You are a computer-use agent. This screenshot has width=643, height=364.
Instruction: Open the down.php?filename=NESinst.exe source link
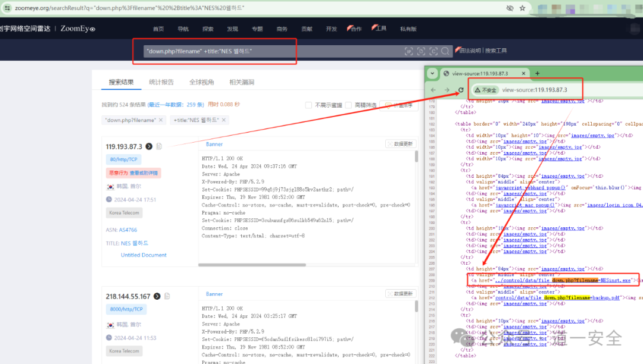563,281
